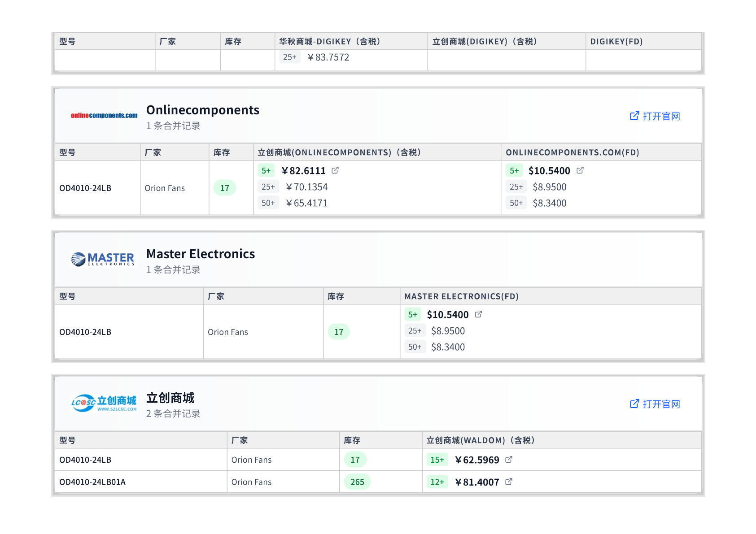Click 打开官网 link for Onlinecomponents
This screenshot has height=534, width=756.
(655, 116)
